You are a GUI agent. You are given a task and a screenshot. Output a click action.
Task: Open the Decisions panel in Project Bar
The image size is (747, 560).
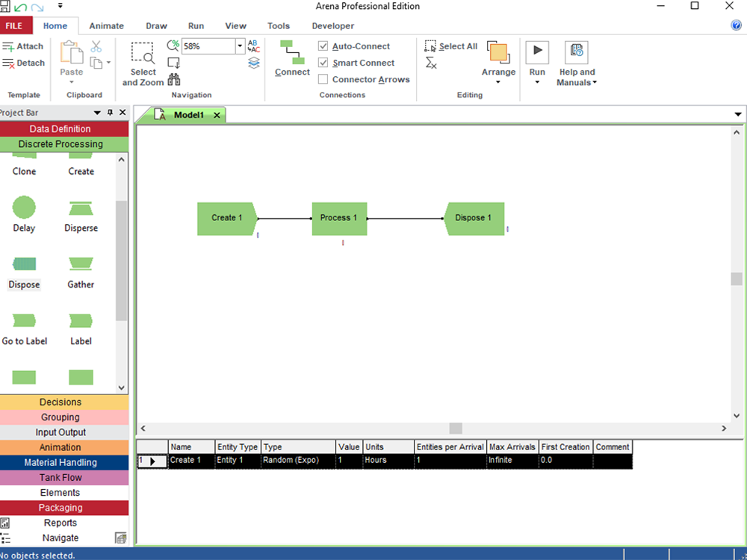pyautogui.click(x=61, y=402)
